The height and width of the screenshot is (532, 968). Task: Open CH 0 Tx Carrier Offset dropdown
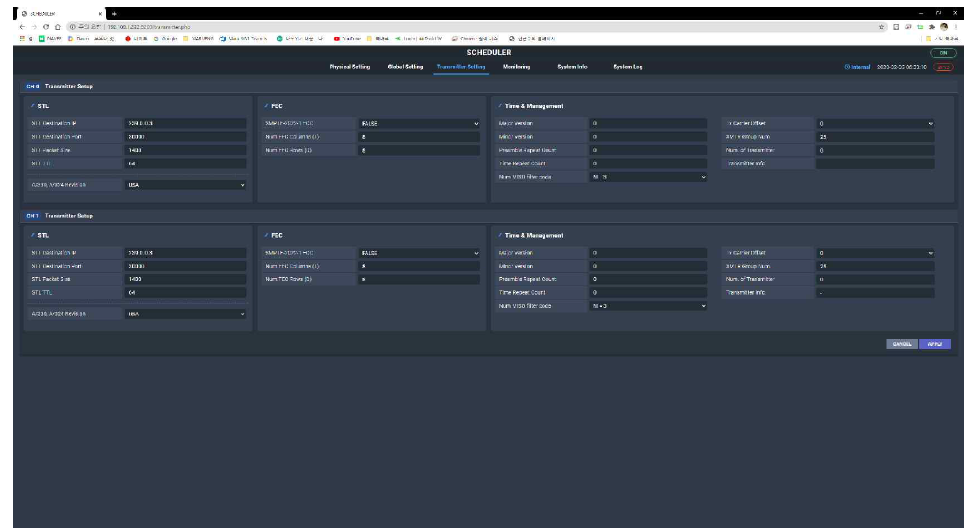pyautogui.click(x=875, y=123)
